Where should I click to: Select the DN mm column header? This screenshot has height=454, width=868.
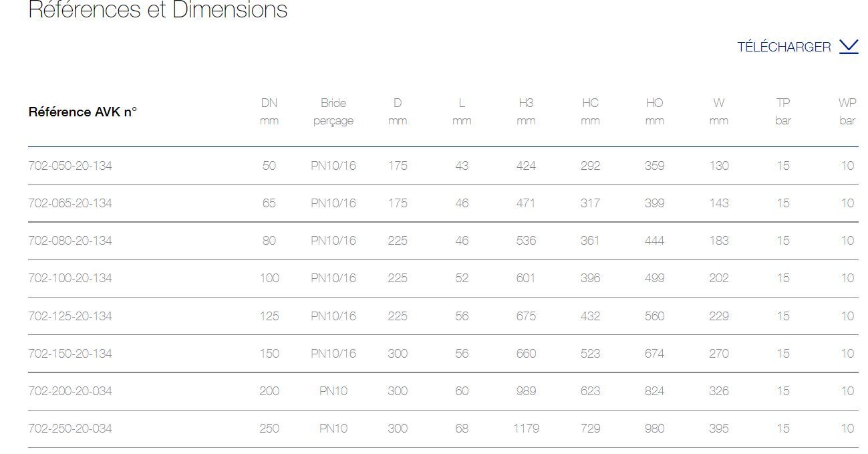(x=269, y=112)
